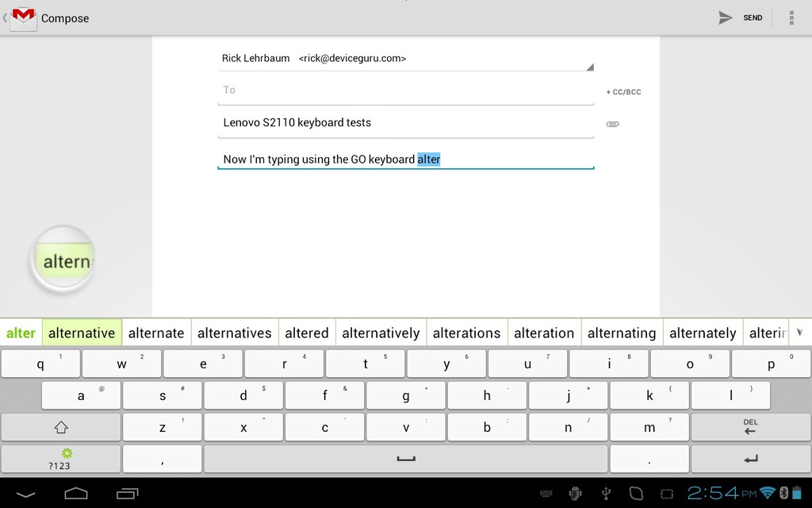The height and width of the screenshot is (508, 812).
Task: Tap the USB connection notification icon
Action: click(606, 494)
